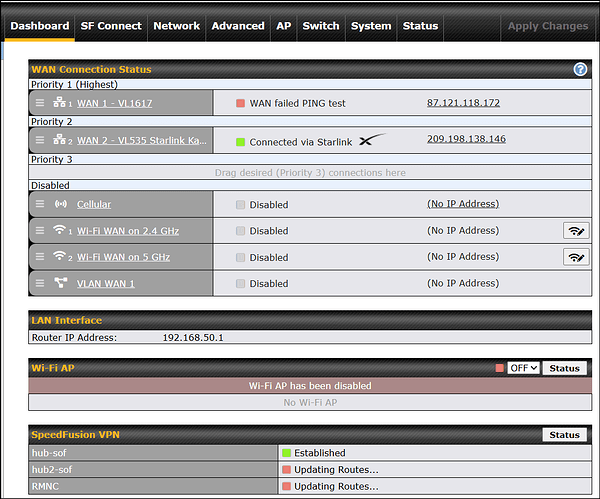
Task: Grab the drag handle for Cellular row
Action: coord(40,204)
